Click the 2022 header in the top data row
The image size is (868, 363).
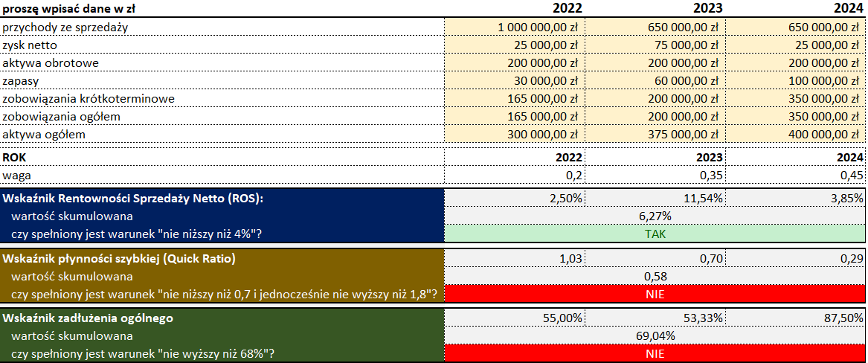tap(568, 8)
